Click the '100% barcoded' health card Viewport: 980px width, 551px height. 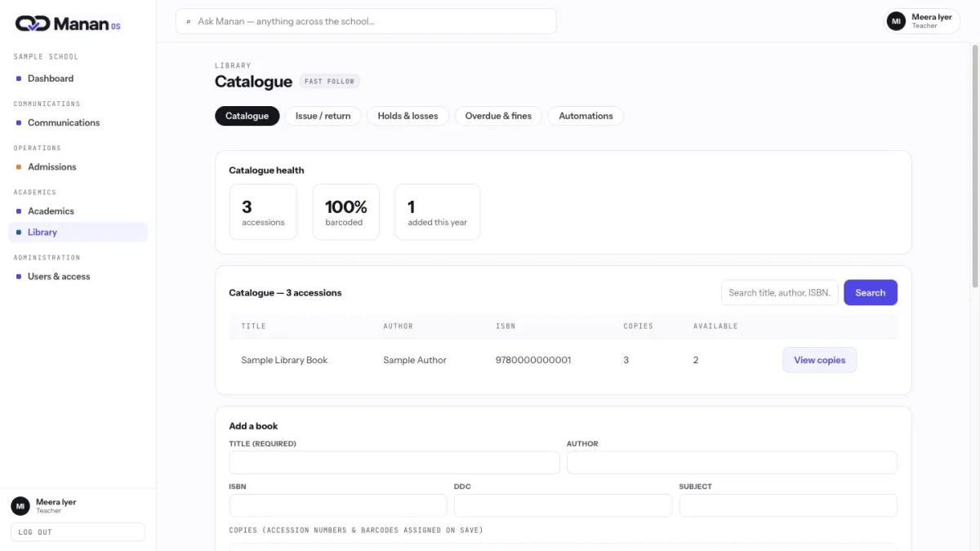pos(346,212)
